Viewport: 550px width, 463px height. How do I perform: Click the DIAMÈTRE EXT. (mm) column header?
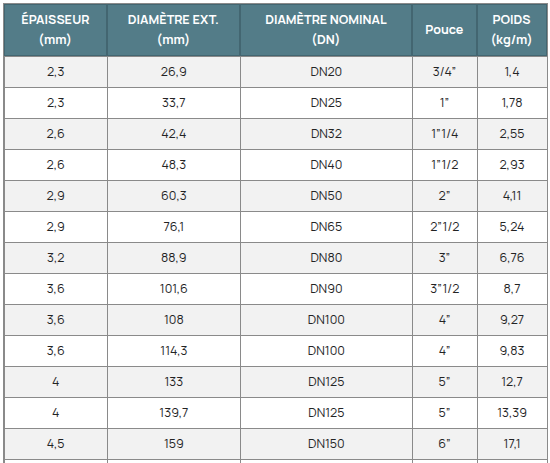point(174,30)
